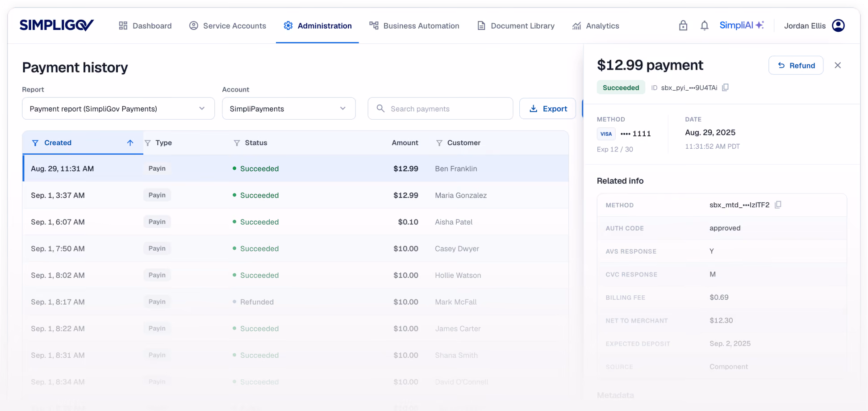Filter the Type column
Viewport: 868px width, 411px height.
click(x=148, y=143)
